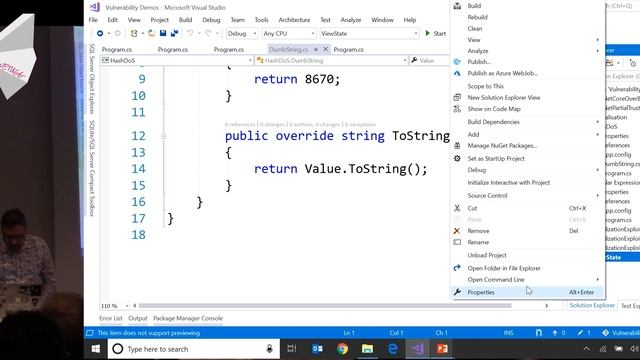640x360 pixels.
Task: Pin the DumbString.cs tab
Action: point(316,49)
